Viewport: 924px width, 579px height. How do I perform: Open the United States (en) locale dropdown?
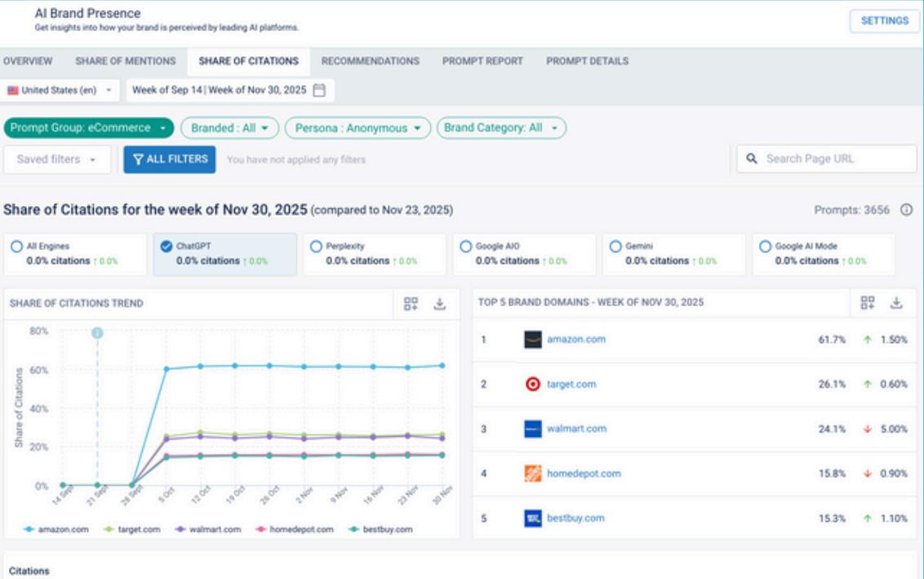pos(60,90)
